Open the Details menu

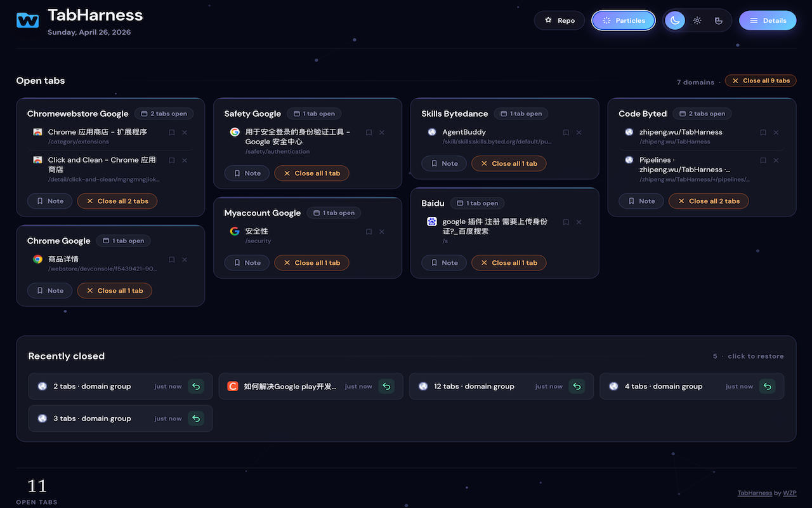tap(768, 20)
